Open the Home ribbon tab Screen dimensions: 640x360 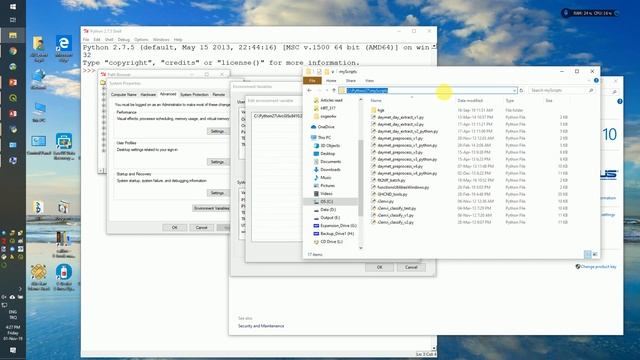tap(331, 81)
